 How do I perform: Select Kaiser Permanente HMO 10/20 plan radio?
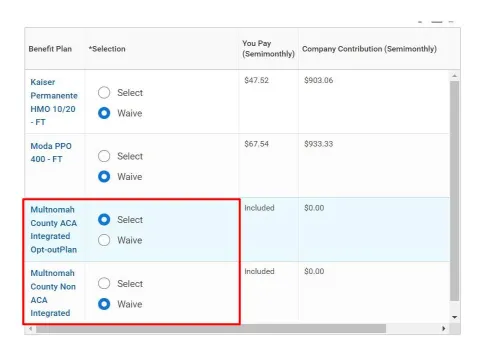(104, 92)
